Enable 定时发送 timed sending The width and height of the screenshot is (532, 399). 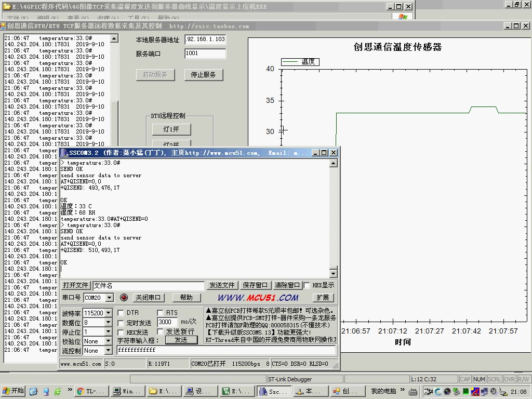(120, 322)
